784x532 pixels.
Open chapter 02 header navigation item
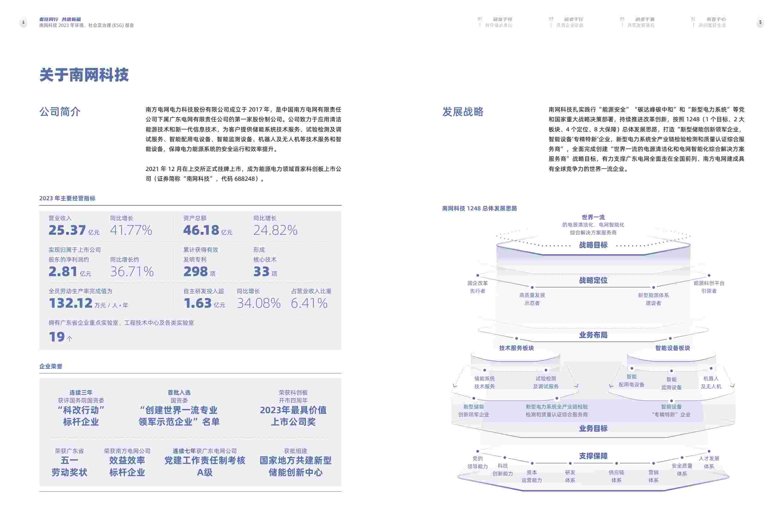coord(566,22)
